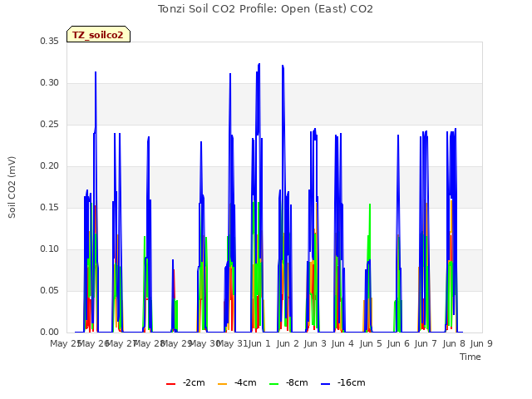
Task: Click the Soil CO2 (mV) axis label
Action: point(12,187)
